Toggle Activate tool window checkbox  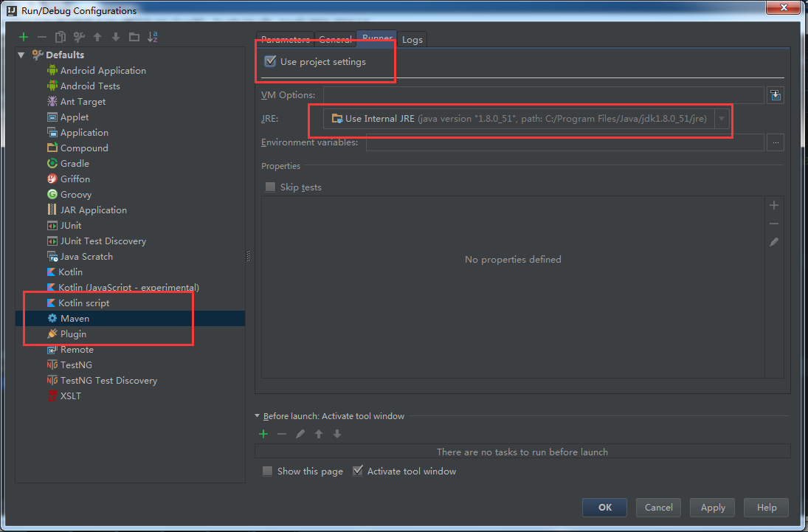[358, 471]
